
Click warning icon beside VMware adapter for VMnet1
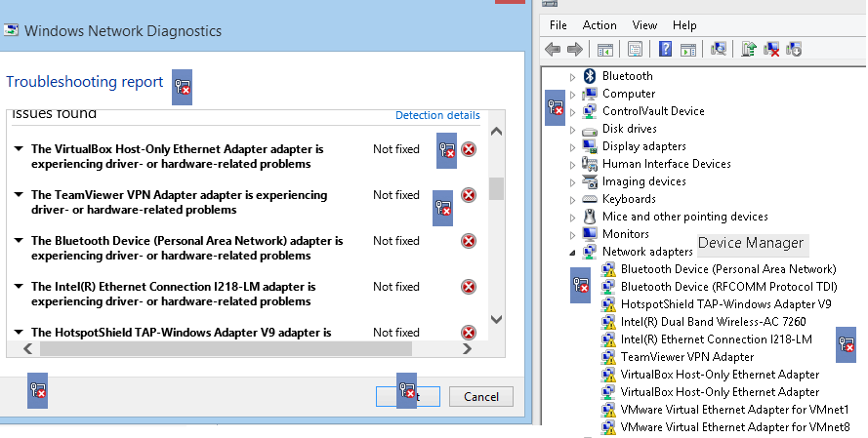click(x=608, y=410)
